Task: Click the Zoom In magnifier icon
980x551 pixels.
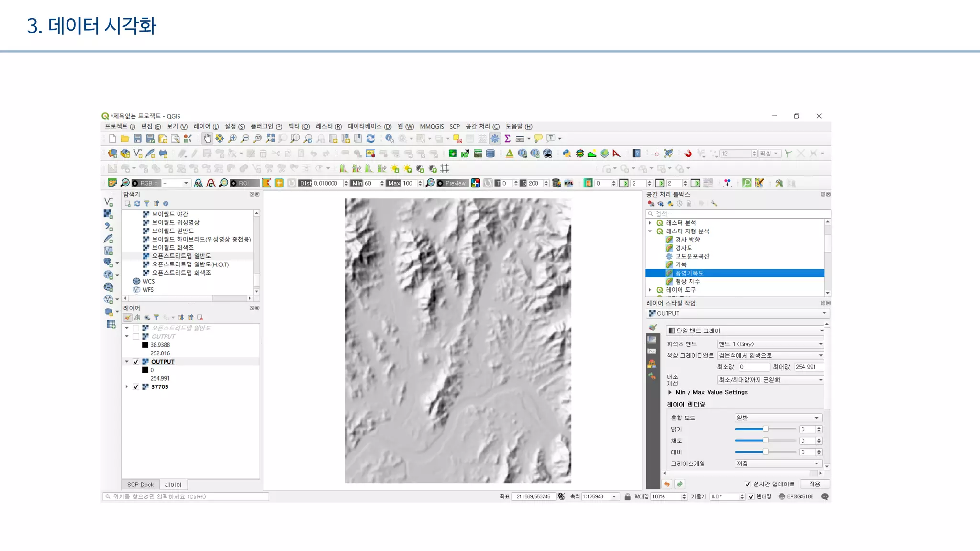Action: (232, 139)
